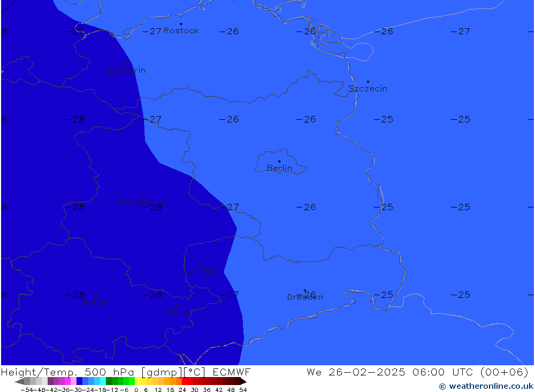
Task: Click the right dark arrow of color scale
Action: 243,381
